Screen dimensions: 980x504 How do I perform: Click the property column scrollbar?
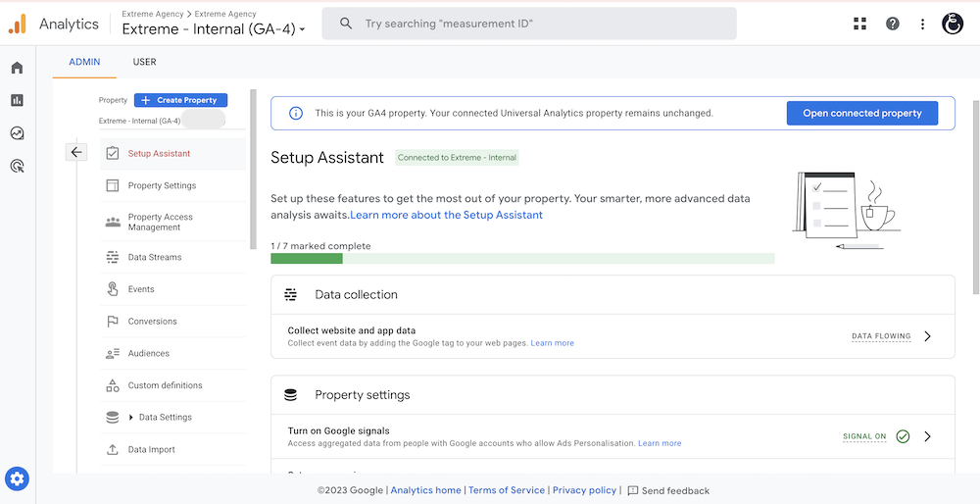(x=253, y=169)
